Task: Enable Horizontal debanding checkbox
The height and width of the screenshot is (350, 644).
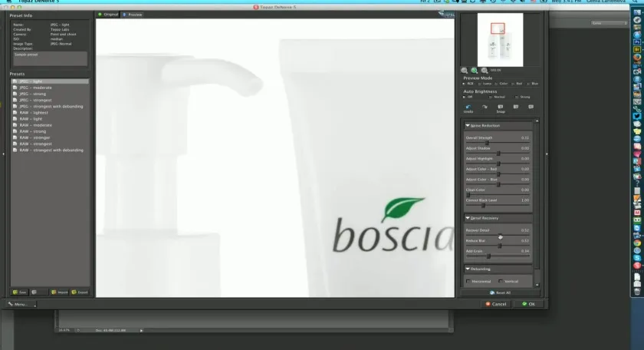Action: [x=469, y=281]
